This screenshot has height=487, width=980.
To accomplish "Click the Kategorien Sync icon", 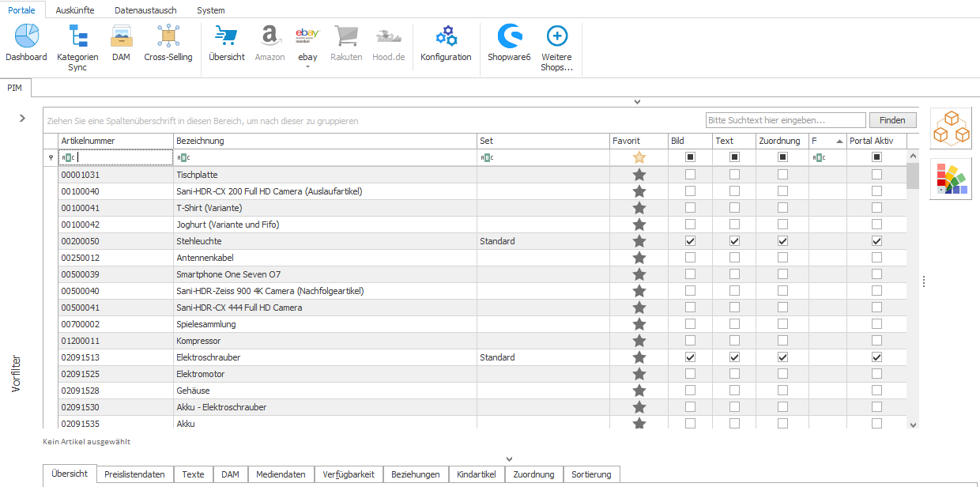I will tap(77, 36).
